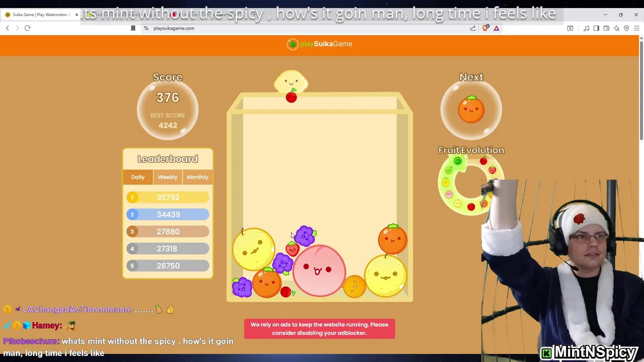Open the Brave Shields lion icon
The width and height of the screenshot is (644, 362).
[x=485, y=28]
